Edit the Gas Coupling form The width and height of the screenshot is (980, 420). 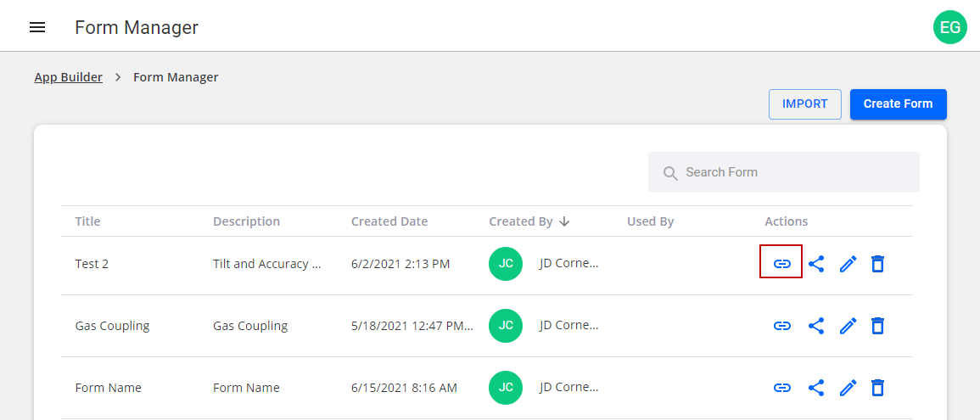848,326
